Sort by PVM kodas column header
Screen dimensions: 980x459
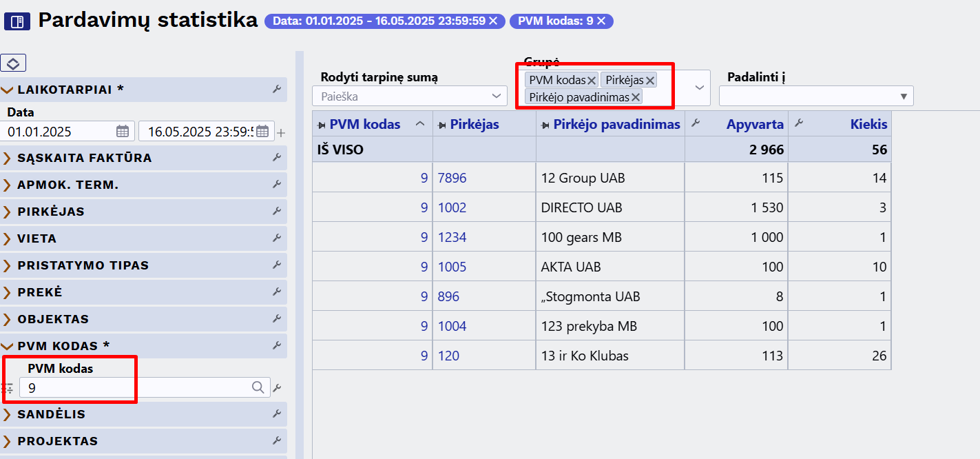coord(365,124)
